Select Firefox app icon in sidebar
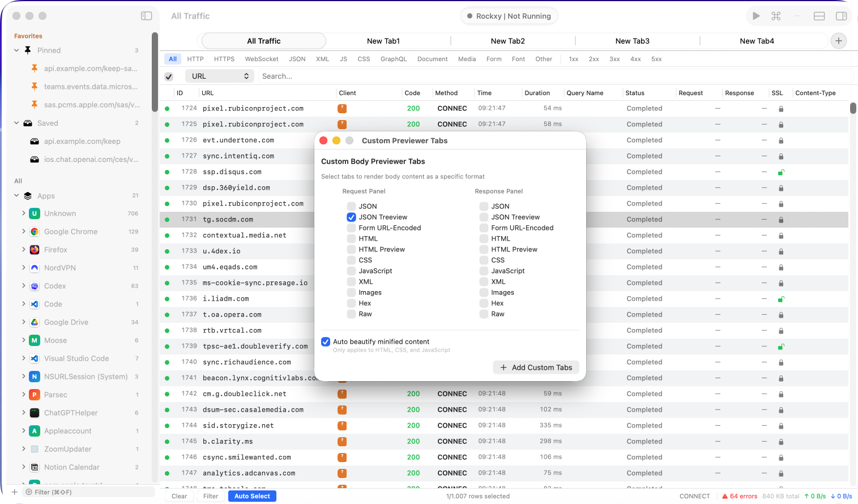Image resolution: width=858 pixels, height=504 pixels. point(35,250)
